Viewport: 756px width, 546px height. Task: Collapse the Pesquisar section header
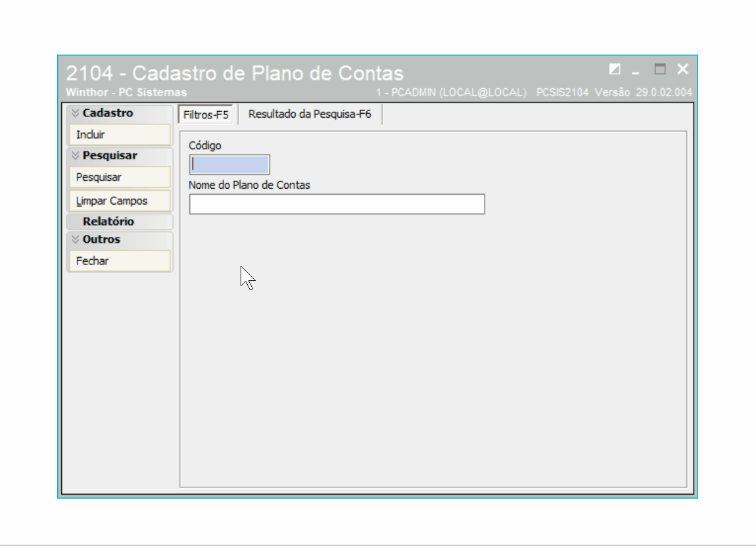tap(120, 156)
